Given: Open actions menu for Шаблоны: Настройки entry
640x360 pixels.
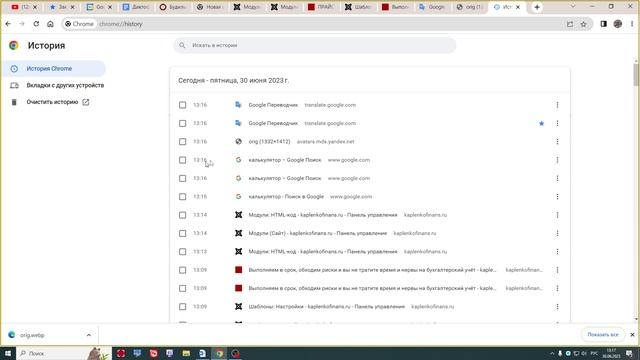Looking at the screenshot, I should [x=557, y=307].
